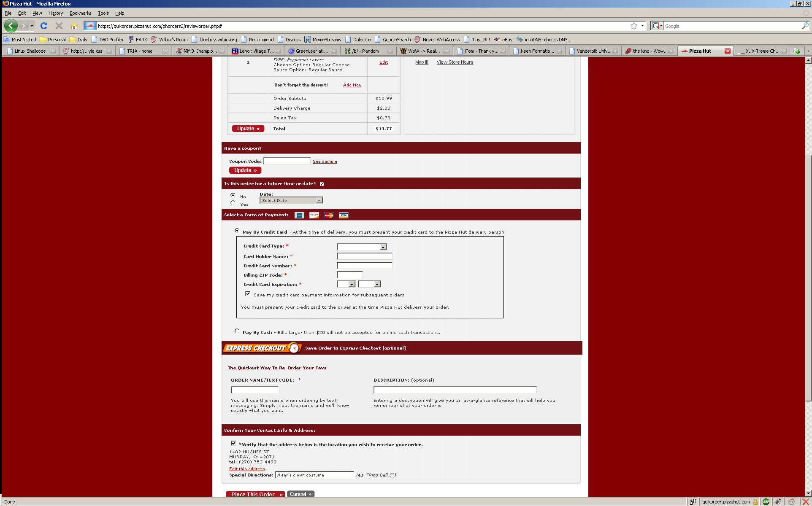Image resolution: width=812 pixels, height=506 pixels.
Task: Click the Edit link for the pizza
Action: tap(384, 62)
